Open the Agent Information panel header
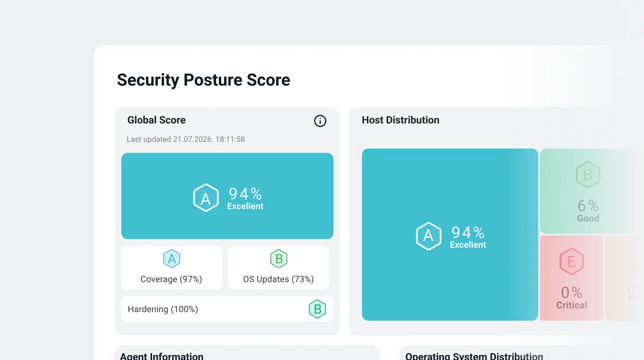Screen dimensions: 644x360 (162, 356)
